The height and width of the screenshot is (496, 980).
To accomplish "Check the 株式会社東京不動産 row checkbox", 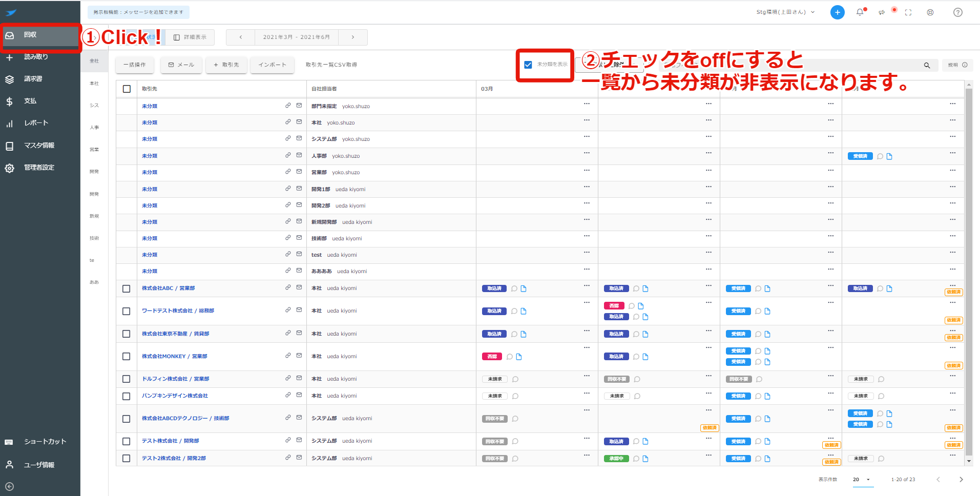I will [127, 334].
